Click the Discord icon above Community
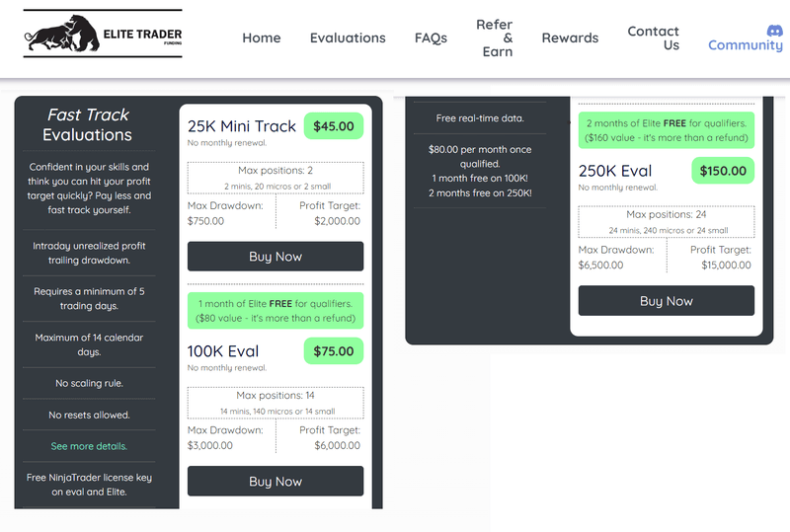The height and width of the screenshot is (532, 790). pos(774,31)
